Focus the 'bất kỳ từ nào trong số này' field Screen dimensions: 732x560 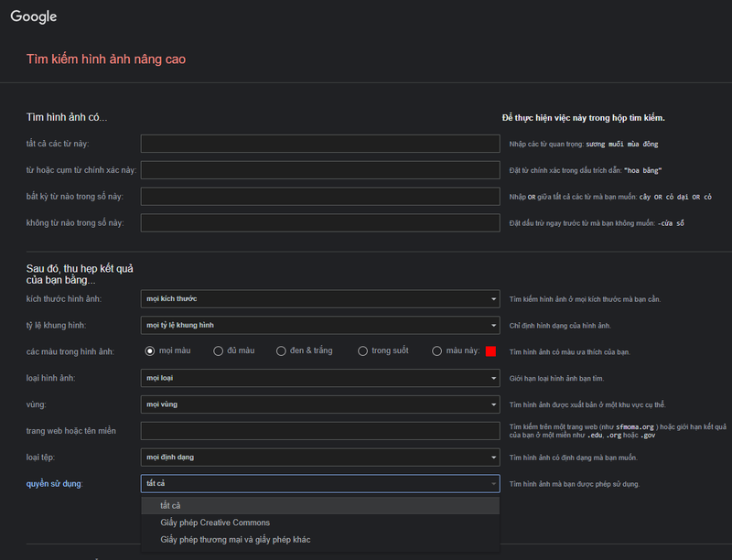tap(320, 197)
